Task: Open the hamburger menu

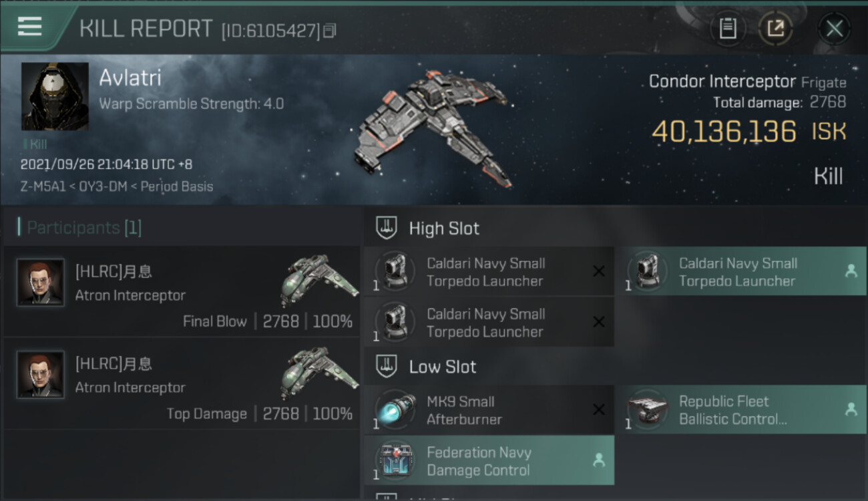Action: [30, 27]
